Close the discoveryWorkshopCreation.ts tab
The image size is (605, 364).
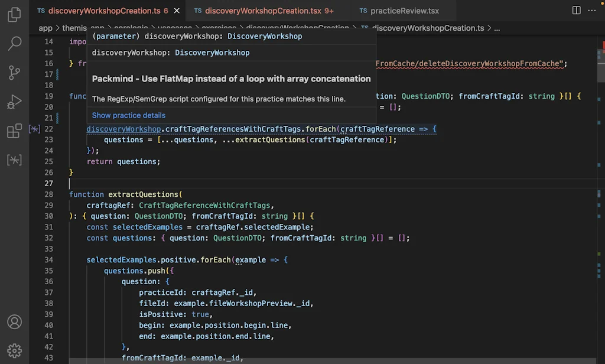click(x=176, y=10)
